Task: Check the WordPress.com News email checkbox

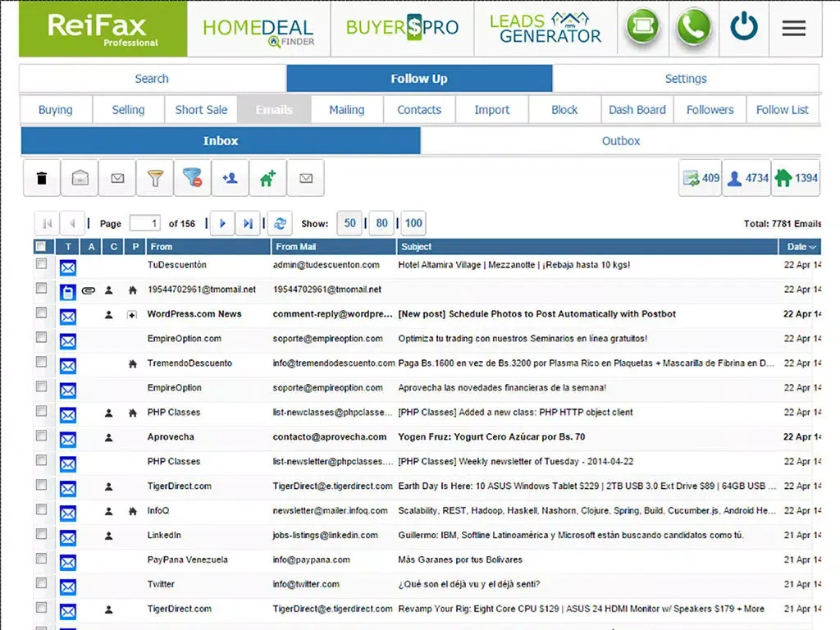Action: click(41, 313)
